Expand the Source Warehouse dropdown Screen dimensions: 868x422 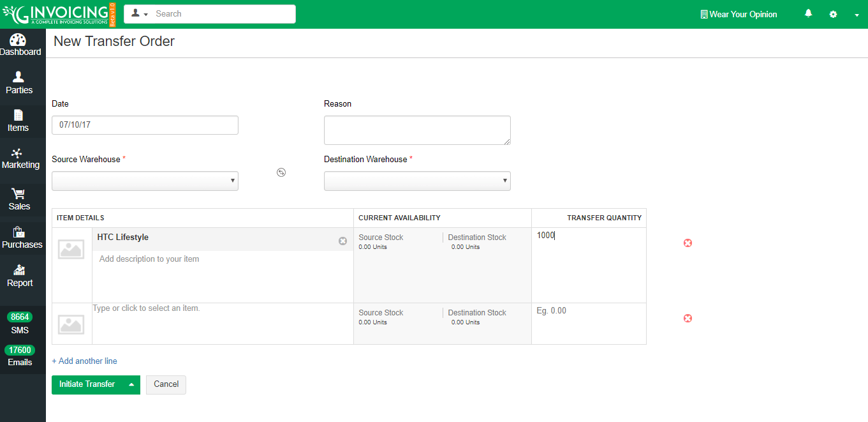[x=145, y=181]
